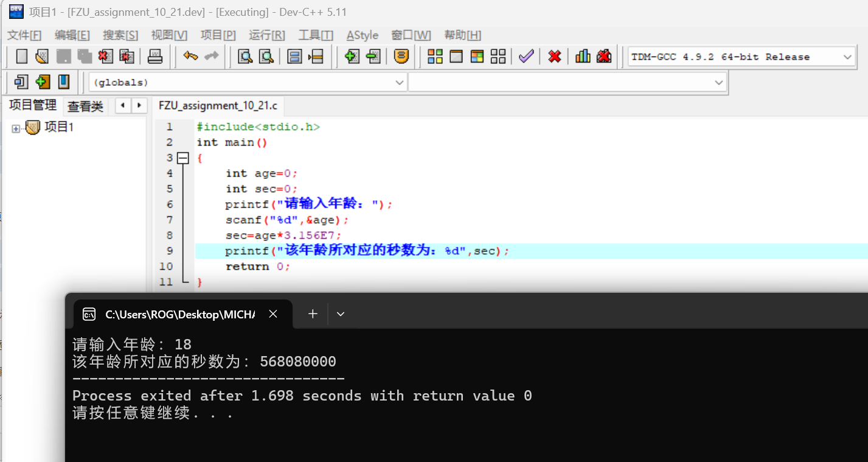Click the green plus Add to project icon

tap(352, 57)
